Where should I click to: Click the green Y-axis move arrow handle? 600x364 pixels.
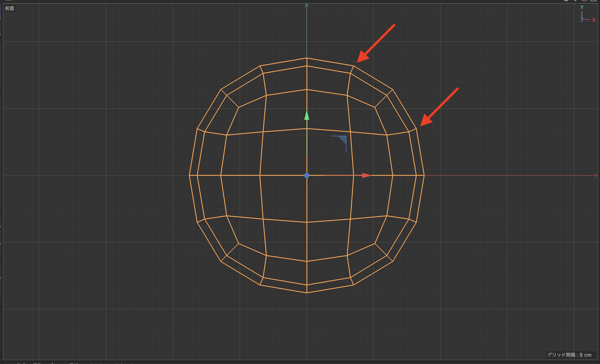307,116
